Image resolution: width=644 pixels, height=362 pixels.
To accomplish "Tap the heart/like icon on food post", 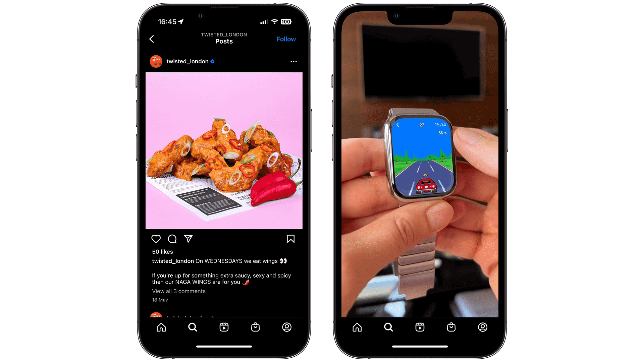I will point(156,238).
